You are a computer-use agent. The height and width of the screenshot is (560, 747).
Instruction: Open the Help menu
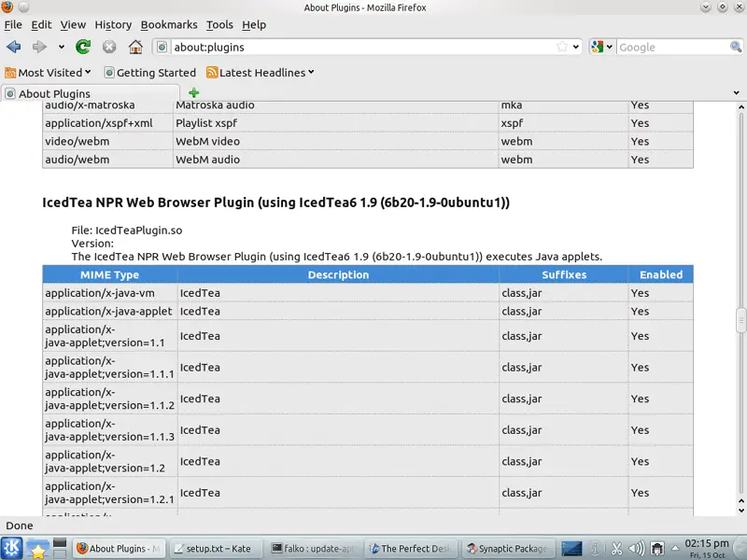click(254, 25)
